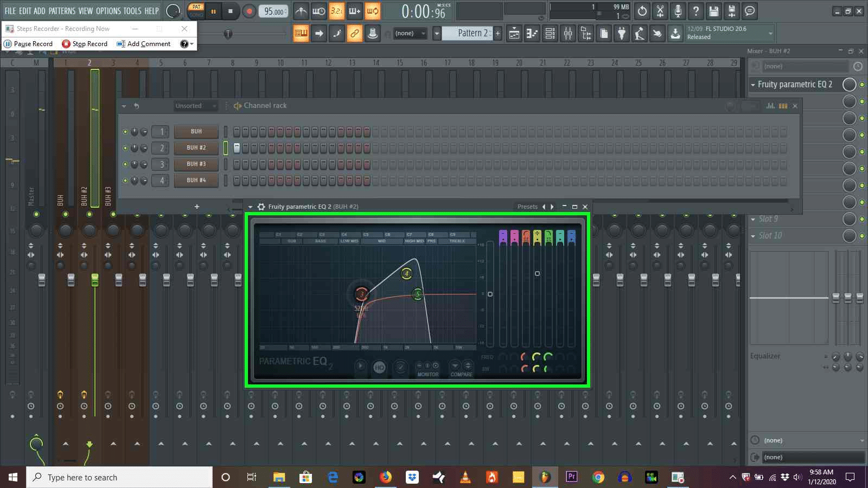The image size is (868, 488).
Task: Click Add Comment in Steps Recorder
Action: coord(144,44)
